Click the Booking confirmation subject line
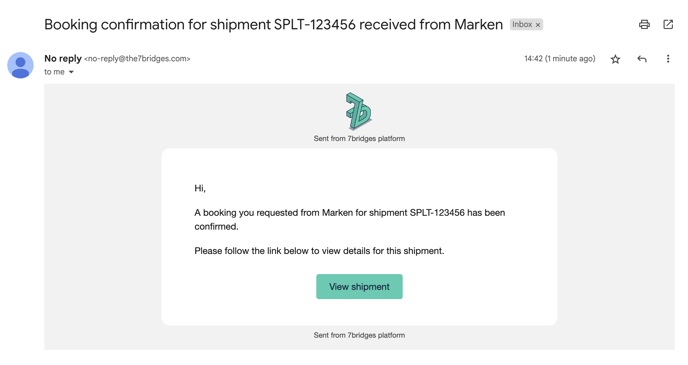Image resolution: width=688 pixels, height=365 pixels. click(x=273, y=25)
